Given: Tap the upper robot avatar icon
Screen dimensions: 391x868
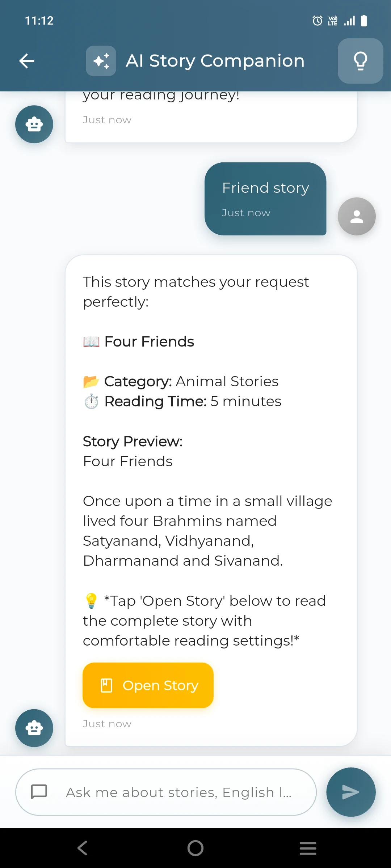Looking at the screenshot, I should click(x=34, y=124).
